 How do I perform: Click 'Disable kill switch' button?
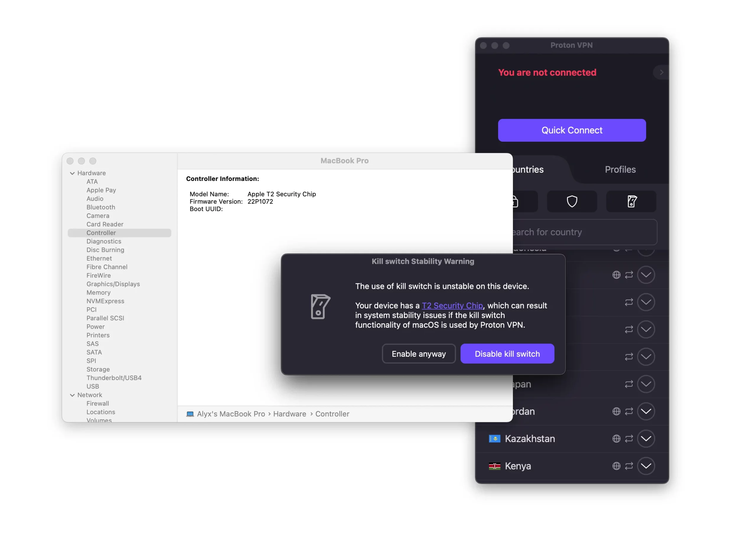[506, 354]
